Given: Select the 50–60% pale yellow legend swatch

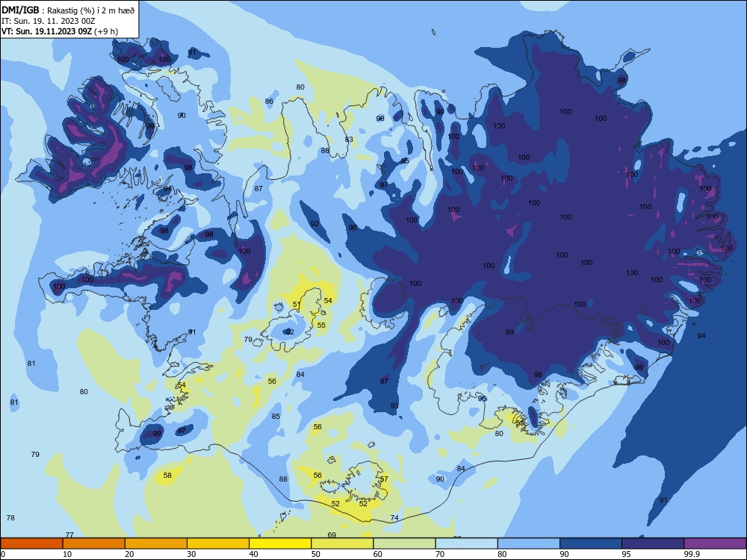Looking at the screenshot, I should (342, 544).
